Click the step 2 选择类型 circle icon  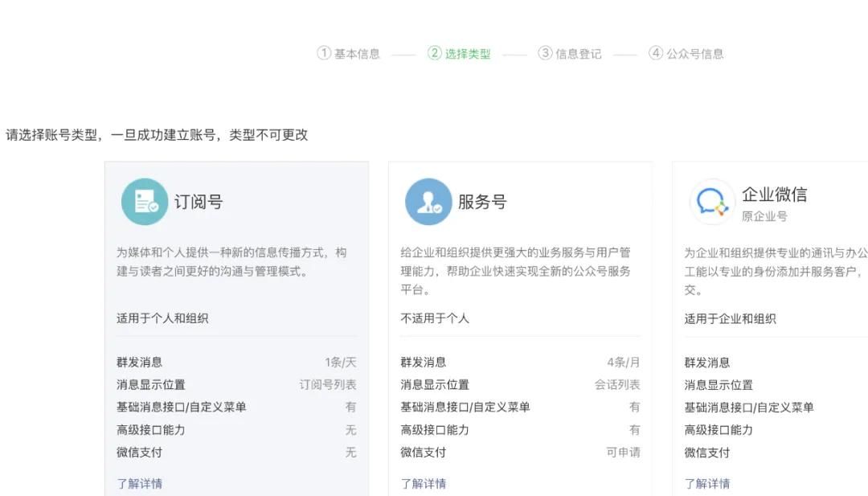coord(433,53)
